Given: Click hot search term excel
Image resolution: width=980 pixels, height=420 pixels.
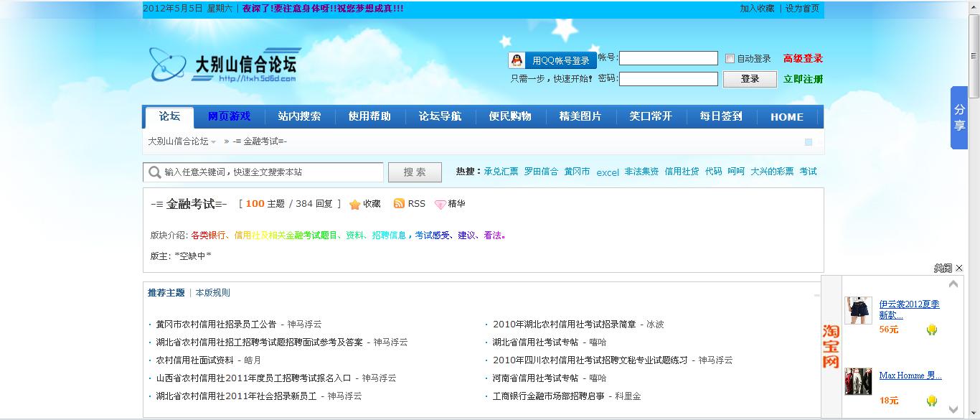Looking at the screenshot, I should (x=608, y=172).
